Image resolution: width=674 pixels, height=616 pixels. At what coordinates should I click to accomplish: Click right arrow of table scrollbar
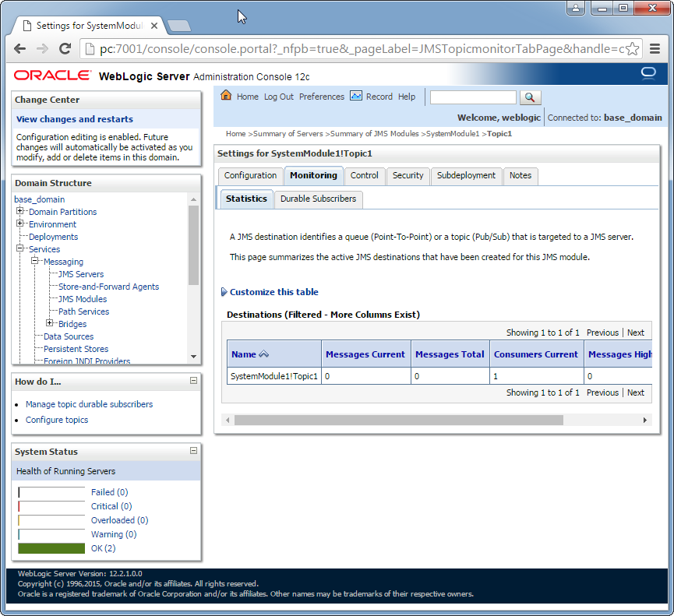point(644,420)
